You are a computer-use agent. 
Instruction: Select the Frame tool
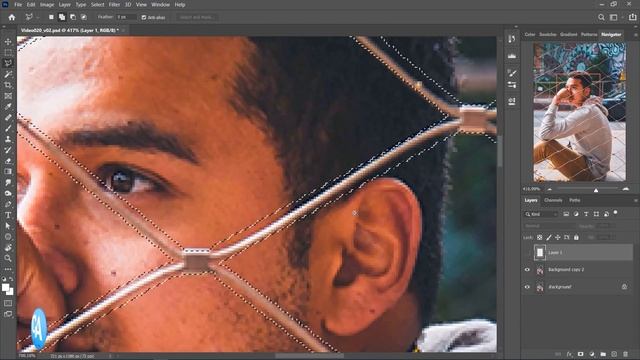coord(8,96)
